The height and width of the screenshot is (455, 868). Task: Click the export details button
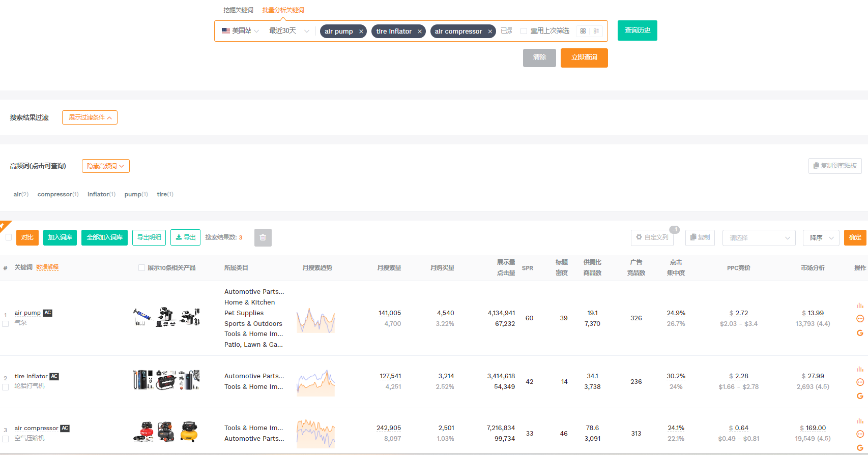(149, 237)
